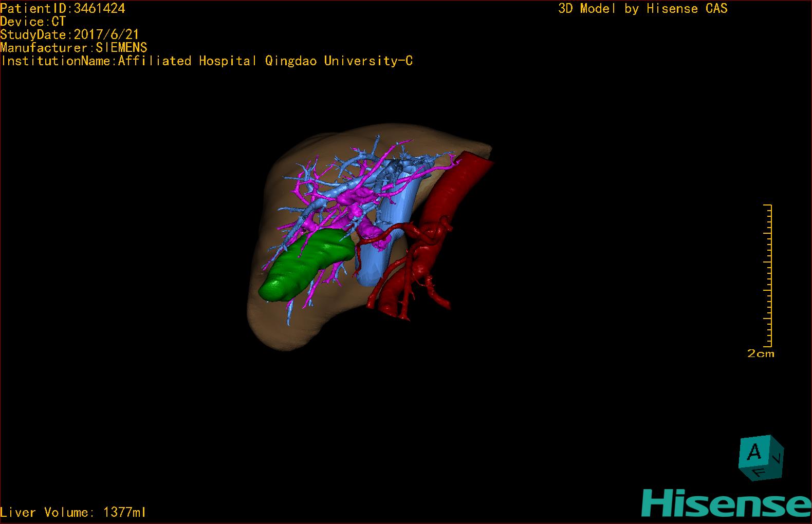Click the "PatientID:3461424" text
Image resolution: width=812 pixels, height=524 pixels.
[63, 8]
